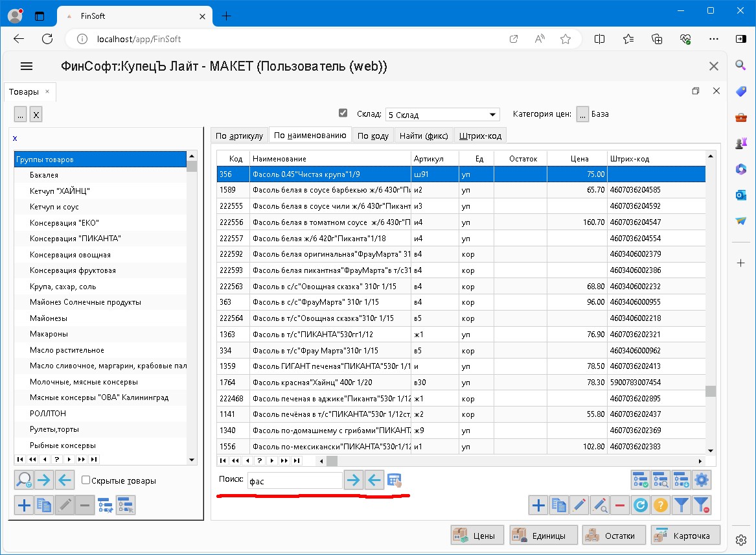756x555 pixels.
Task: Open the gear settings icon above the toolbar
Action: click(702, 480)
